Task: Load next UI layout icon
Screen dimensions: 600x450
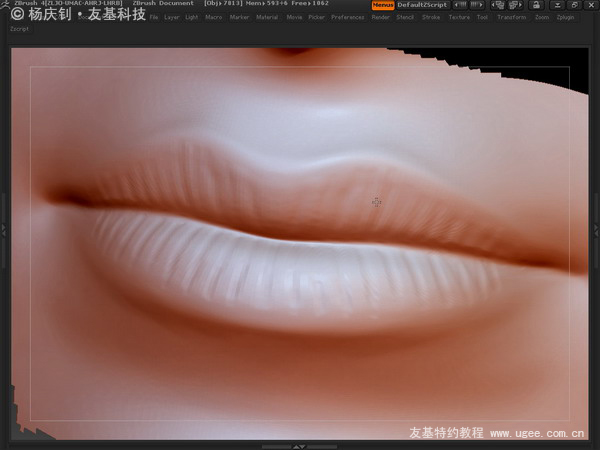Action: 515,5
